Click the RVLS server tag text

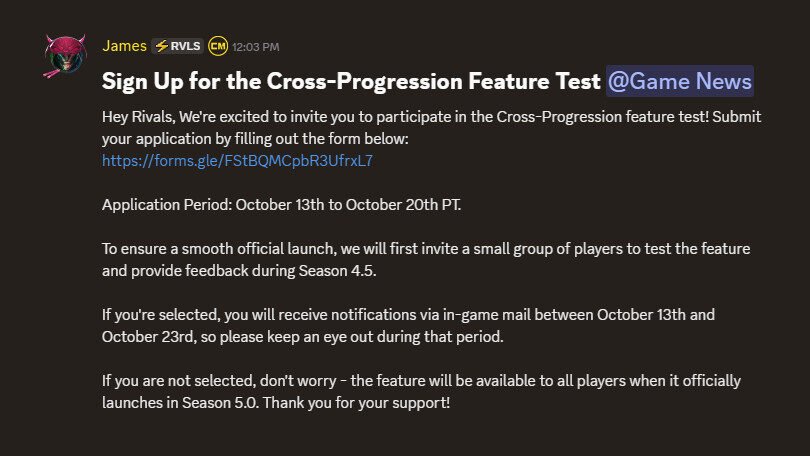(185, 46)
